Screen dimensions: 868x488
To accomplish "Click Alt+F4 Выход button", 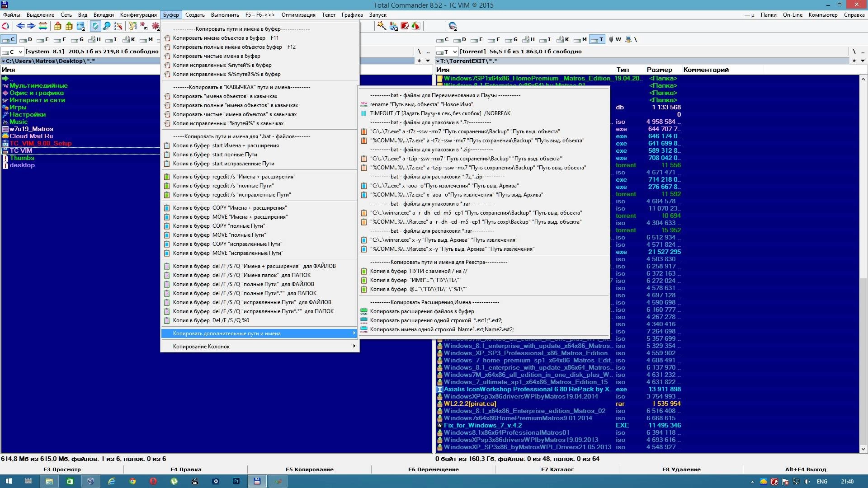I will pyautogui.click(x=805, y=469).
